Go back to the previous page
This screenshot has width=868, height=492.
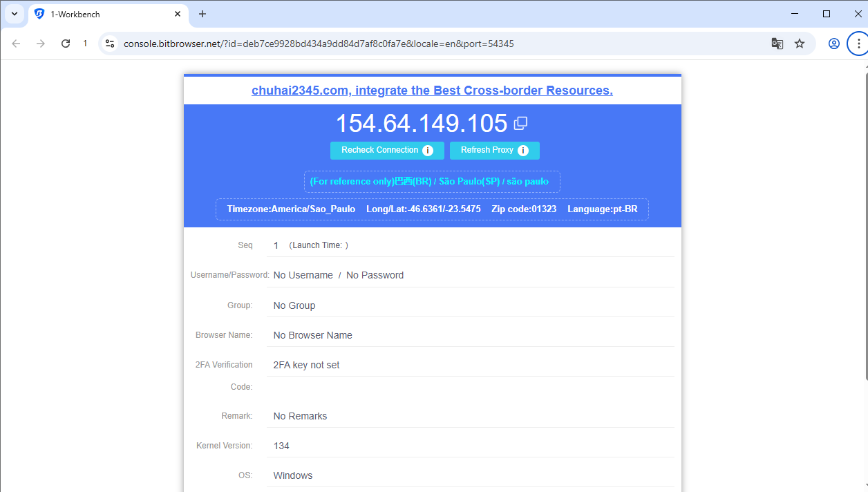[16, 44]
